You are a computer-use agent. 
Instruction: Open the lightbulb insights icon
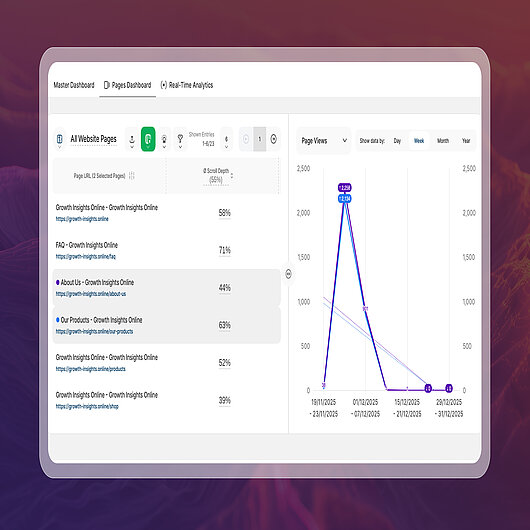pyautogui.click(x=164, y=139)
